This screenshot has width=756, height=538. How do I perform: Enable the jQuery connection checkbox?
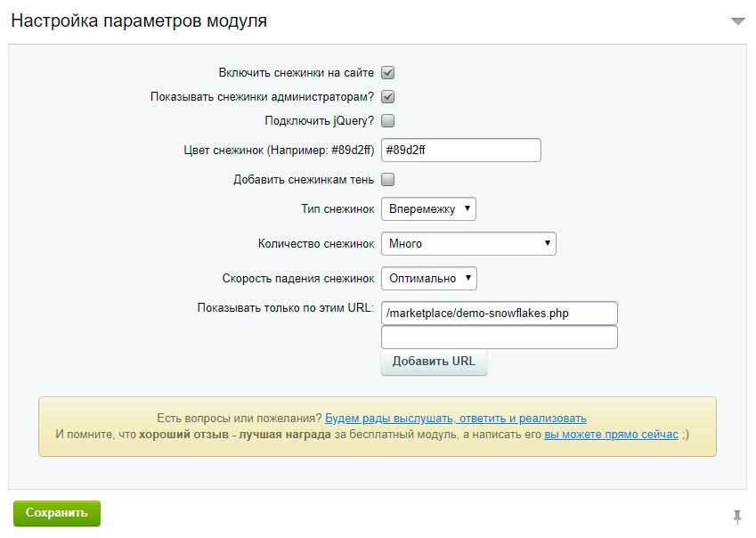click(x=388, y=121)
